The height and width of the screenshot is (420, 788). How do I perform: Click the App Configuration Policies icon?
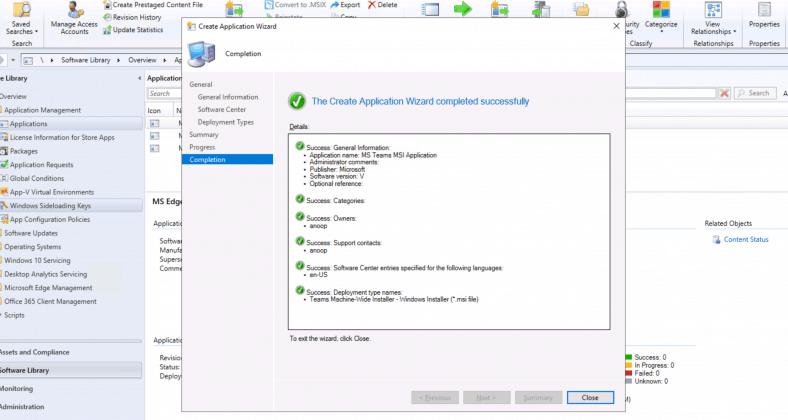[x=4, y=219]
